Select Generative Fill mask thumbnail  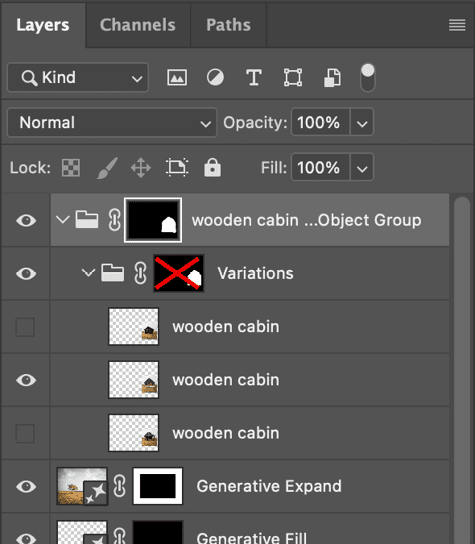(x=158, y=532)
